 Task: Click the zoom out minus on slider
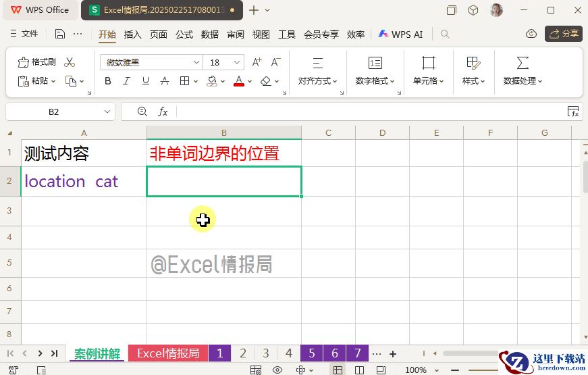[x=455, y=370]
